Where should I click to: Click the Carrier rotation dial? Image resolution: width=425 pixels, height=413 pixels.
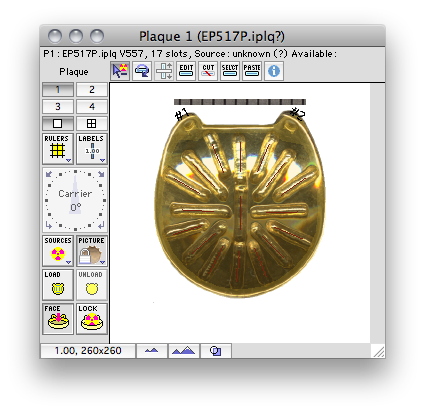click(75, 200)
